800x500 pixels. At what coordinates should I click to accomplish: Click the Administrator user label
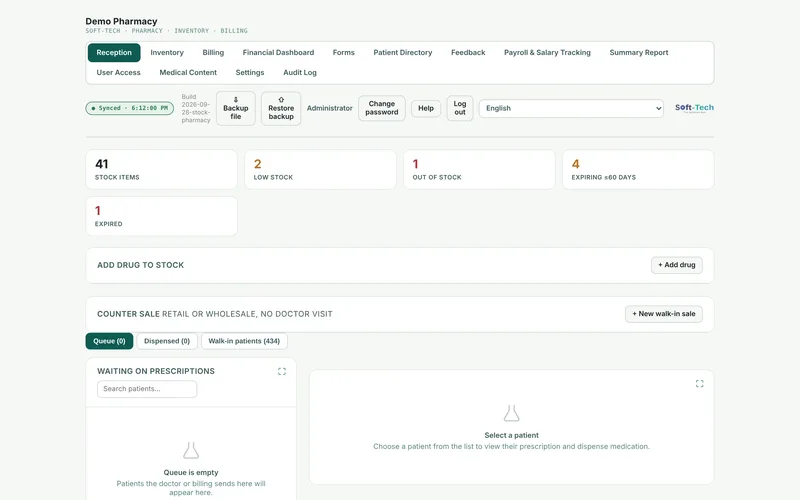point(330,108)
